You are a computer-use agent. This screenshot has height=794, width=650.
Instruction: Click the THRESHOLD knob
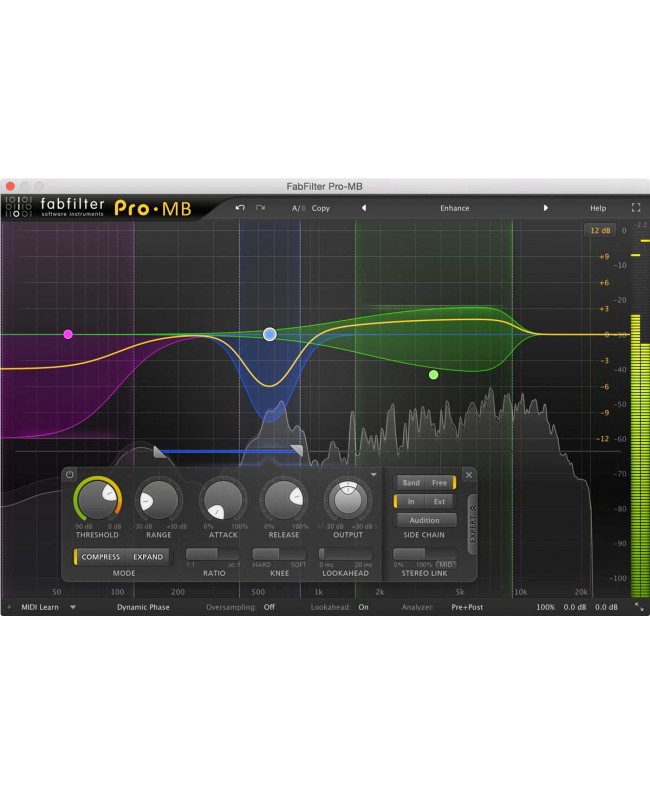97,499
